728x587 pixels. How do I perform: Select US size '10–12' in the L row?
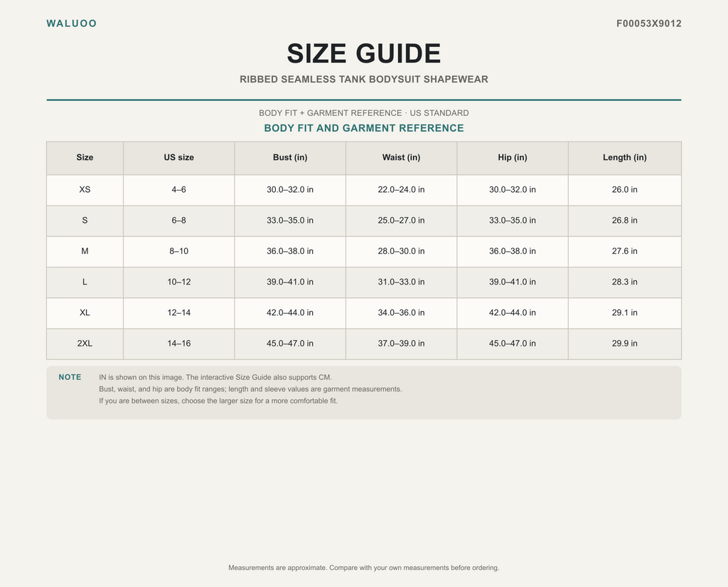click(178, 282)
